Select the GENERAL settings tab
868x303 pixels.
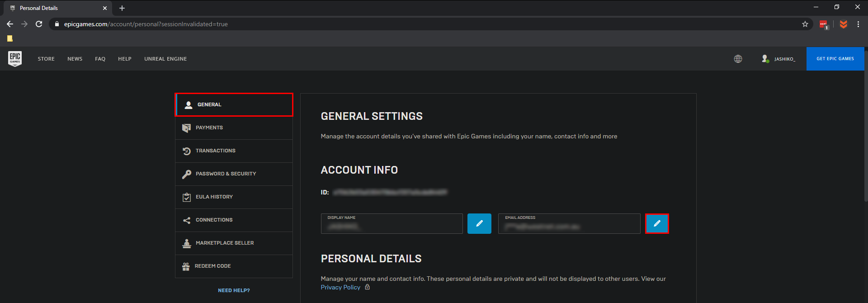coord(234,104)
